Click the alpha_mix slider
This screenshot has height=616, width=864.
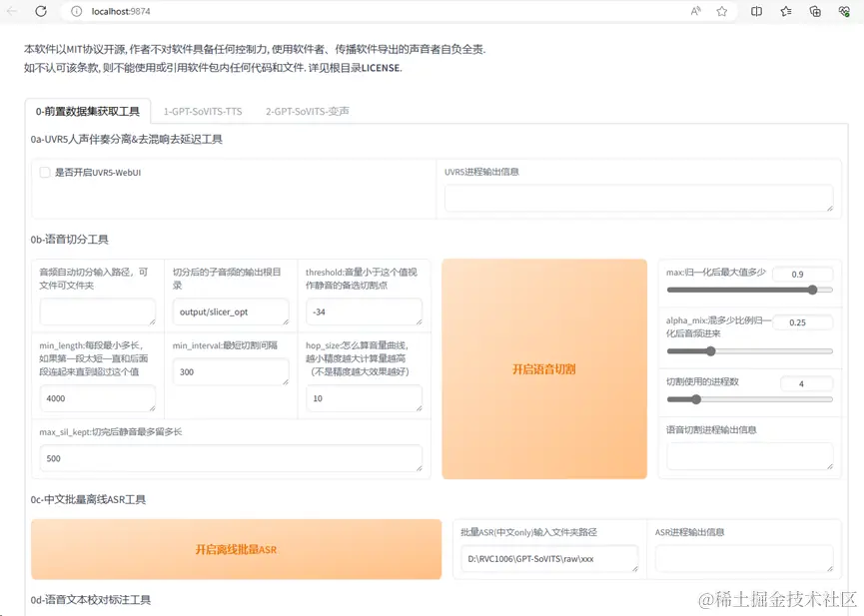click(x=749, y=351)
